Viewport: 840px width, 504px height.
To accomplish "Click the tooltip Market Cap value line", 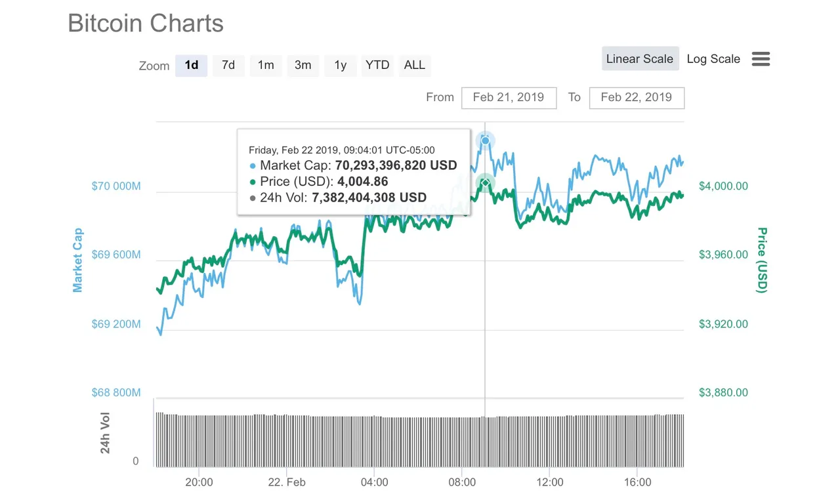I will coord(353,165).
